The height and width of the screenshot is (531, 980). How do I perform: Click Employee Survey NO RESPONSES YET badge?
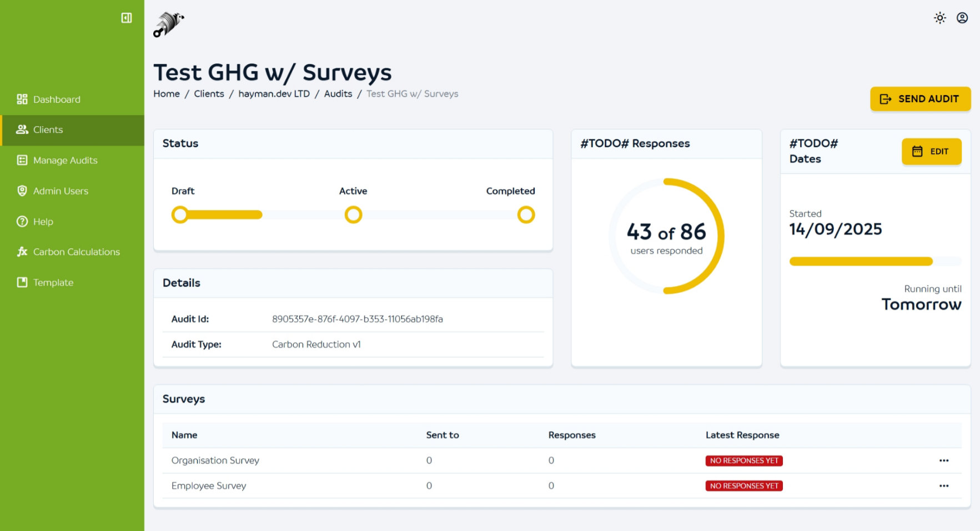[744, 485]
